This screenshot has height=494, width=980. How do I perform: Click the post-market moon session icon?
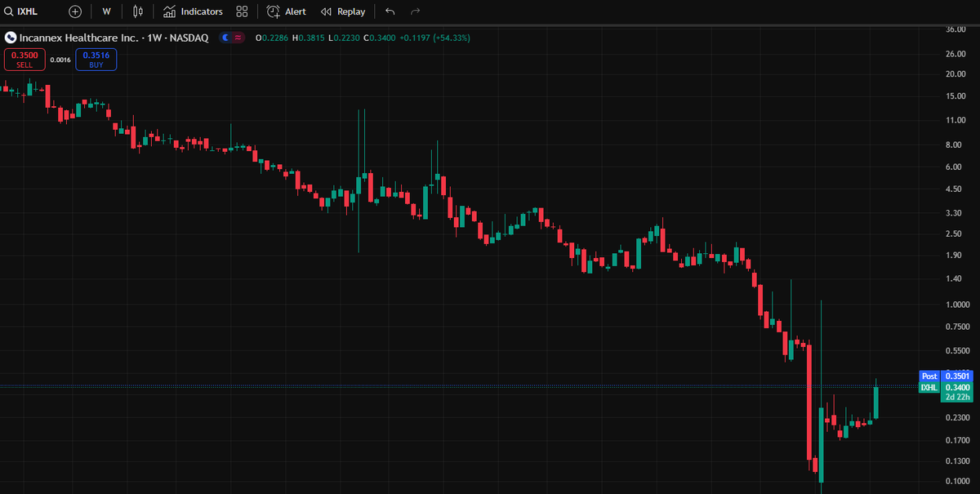click(x=225, y=38)
